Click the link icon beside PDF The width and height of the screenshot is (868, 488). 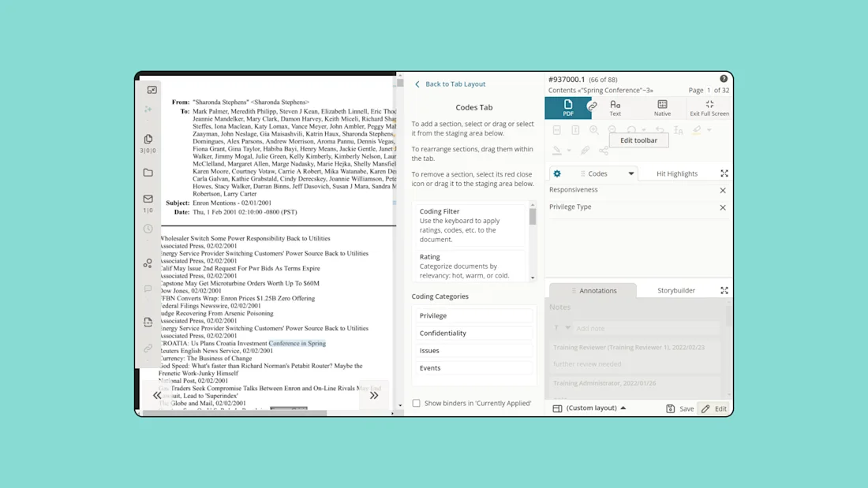click(592, 106)
